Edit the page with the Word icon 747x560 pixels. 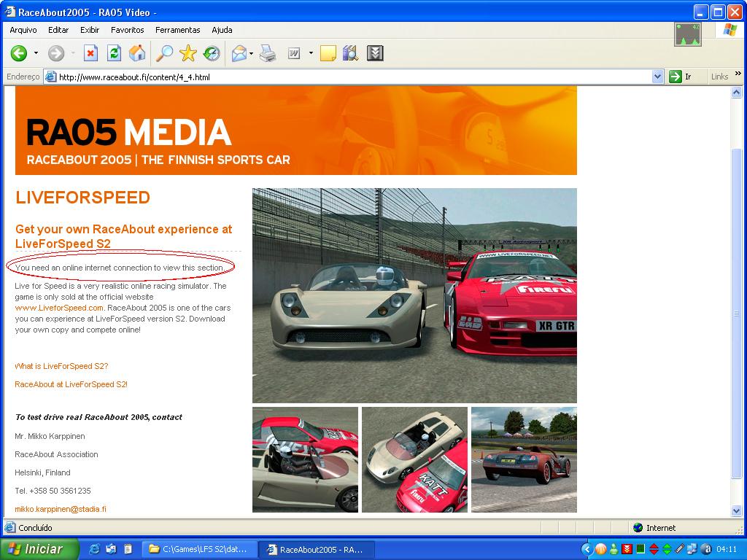294,53
